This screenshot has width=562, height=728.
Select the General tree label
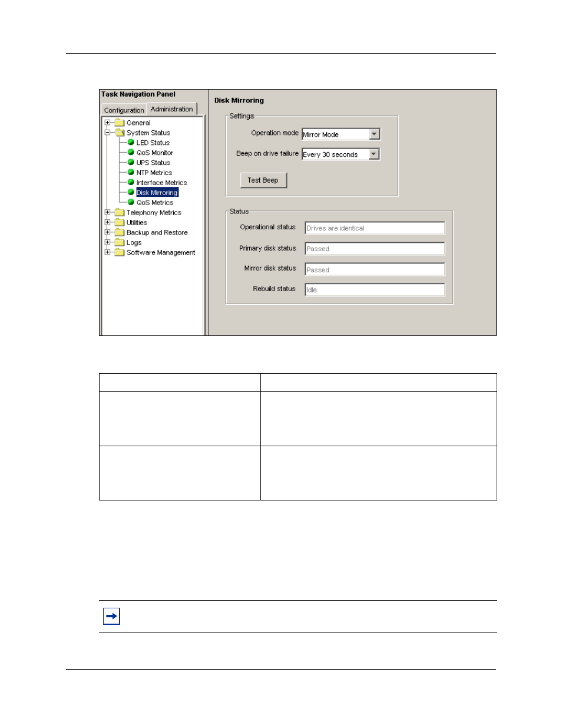(138, 123)
